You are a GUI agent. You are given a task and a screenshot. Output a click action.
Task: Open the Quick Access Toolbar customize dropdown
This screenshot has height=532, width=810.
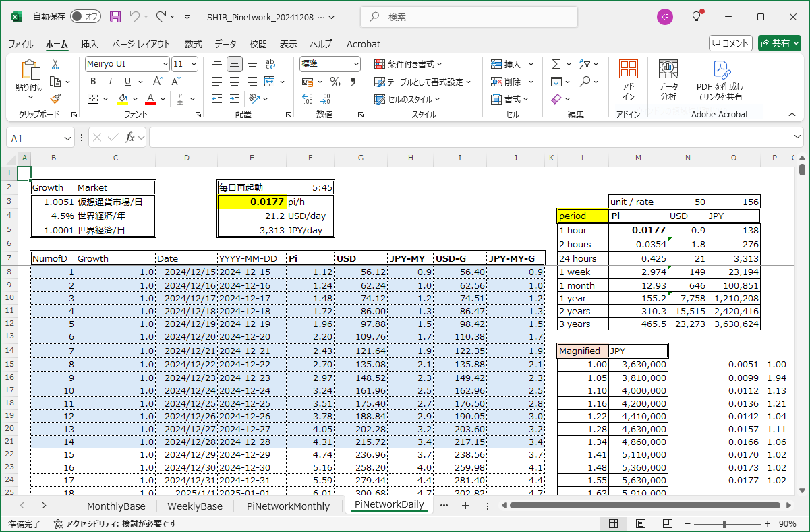pyautogui.click(x=187, y=16)
